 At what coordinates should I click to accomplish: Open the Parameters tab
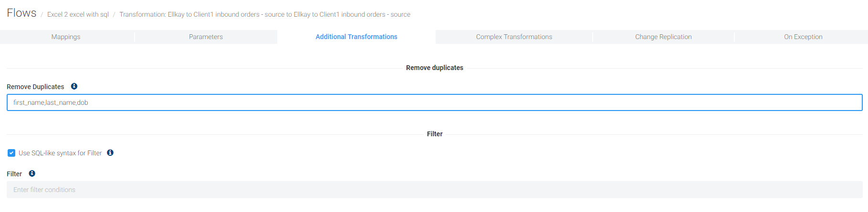pos(206,37)
